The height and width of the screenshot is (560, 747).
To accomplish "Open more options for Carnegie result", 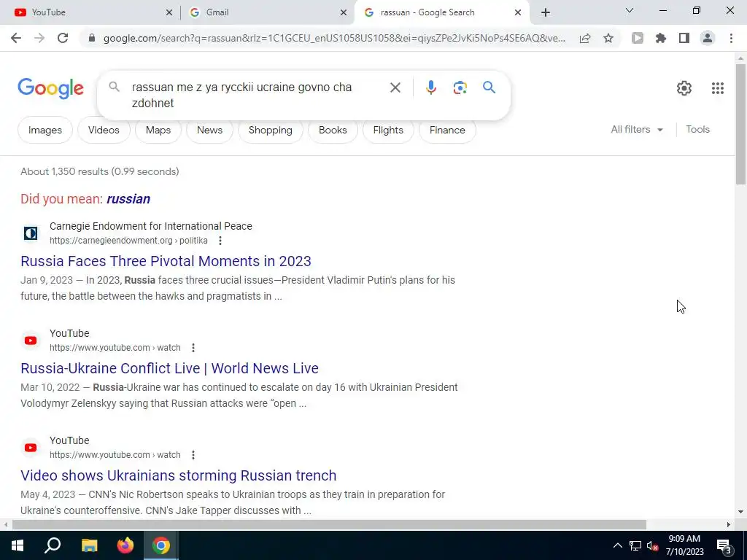I will click(x=220, y=241).
